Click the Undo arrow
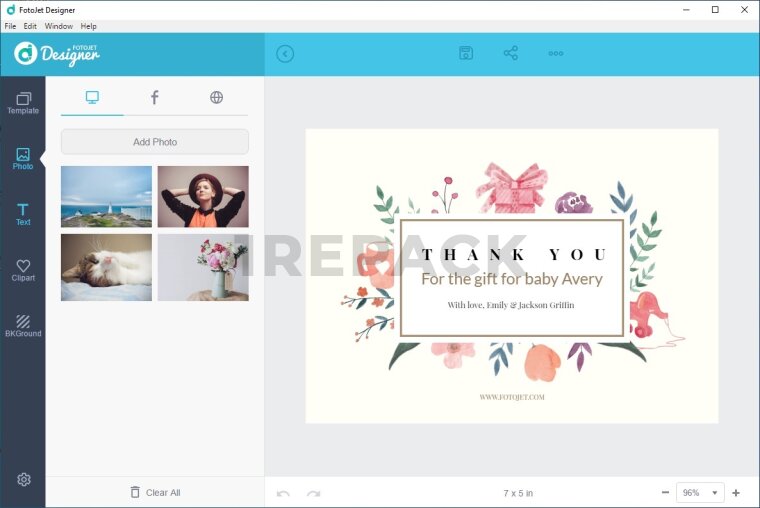 coord(283,493)
